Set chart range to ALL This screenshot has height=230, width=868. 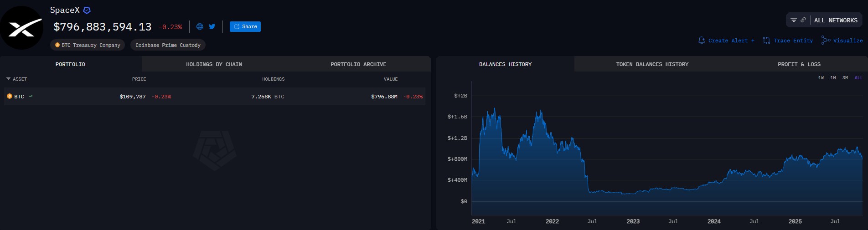[x=858, y=78]
